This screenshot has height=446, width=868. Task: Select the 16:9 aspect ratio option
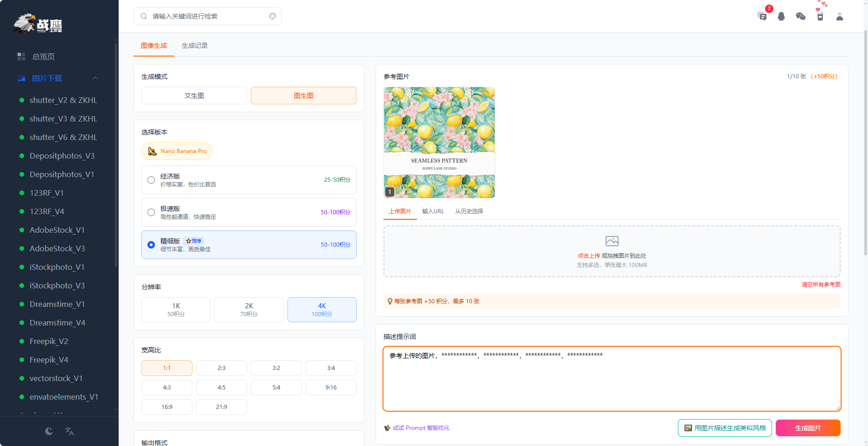pyautogui.click(x=166, y=407)
